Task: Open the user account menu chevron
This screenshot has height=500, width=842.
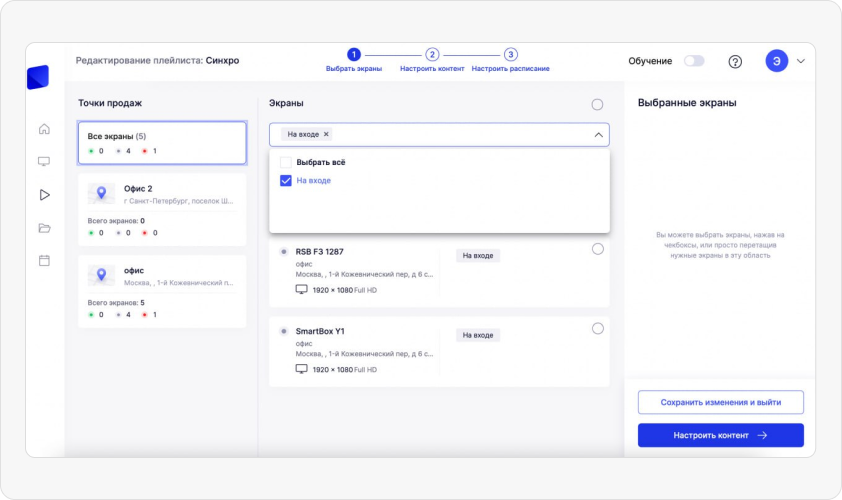Action: pos(801,61)
